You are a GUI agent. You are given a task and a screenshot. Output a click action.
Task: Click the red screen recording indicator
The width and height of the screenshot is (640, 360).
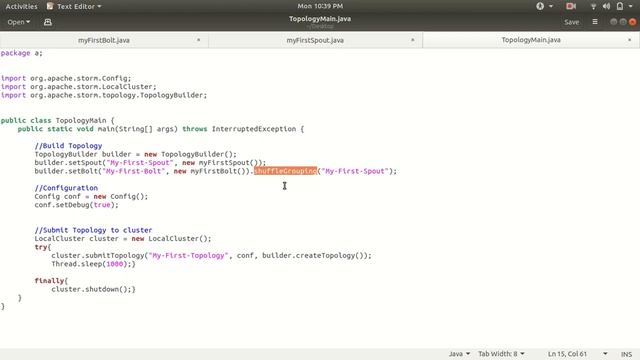pos(571,6)
